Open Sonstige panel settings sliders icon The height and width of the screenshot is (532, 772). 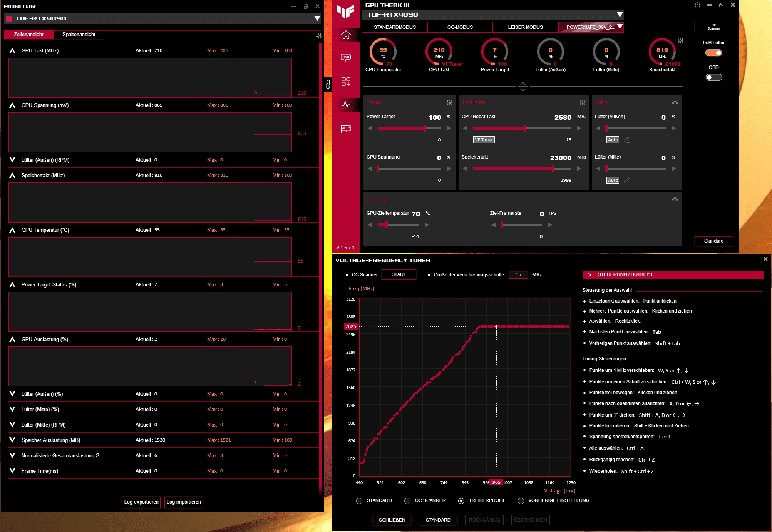coord(675,199)
